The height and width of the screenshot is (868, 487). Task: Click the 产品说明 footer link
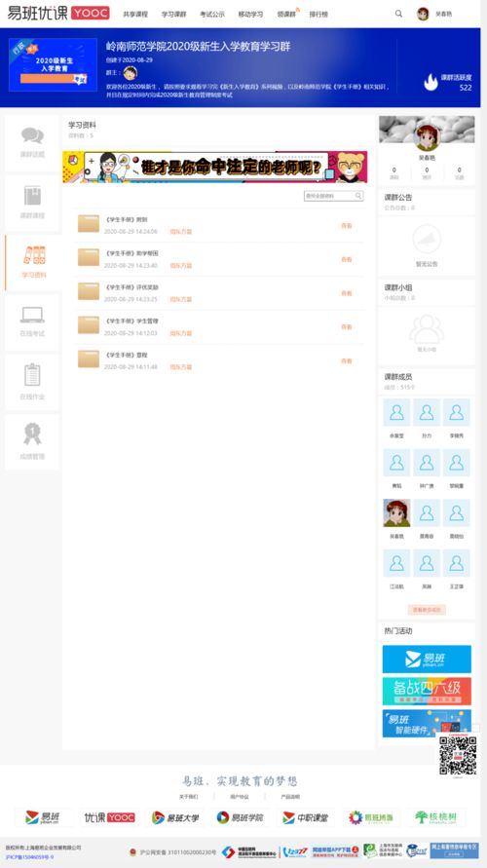point(290,797)
